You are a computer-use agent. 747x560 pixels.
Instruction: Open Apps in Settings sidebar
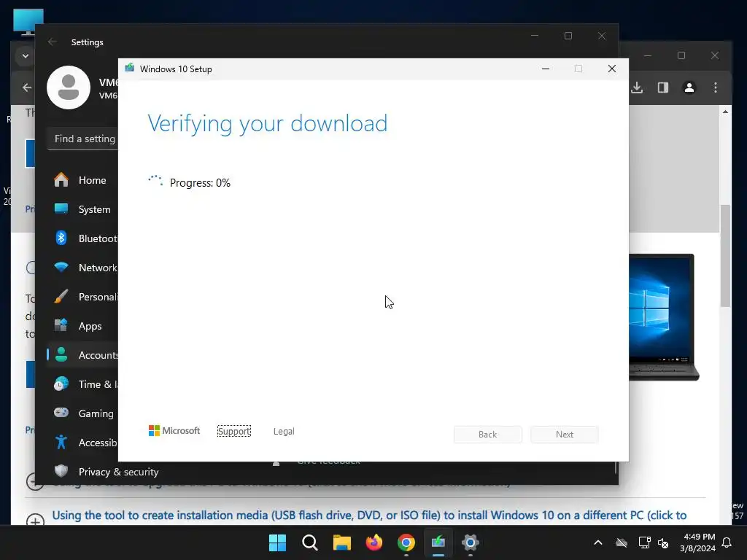coord(83,326)
